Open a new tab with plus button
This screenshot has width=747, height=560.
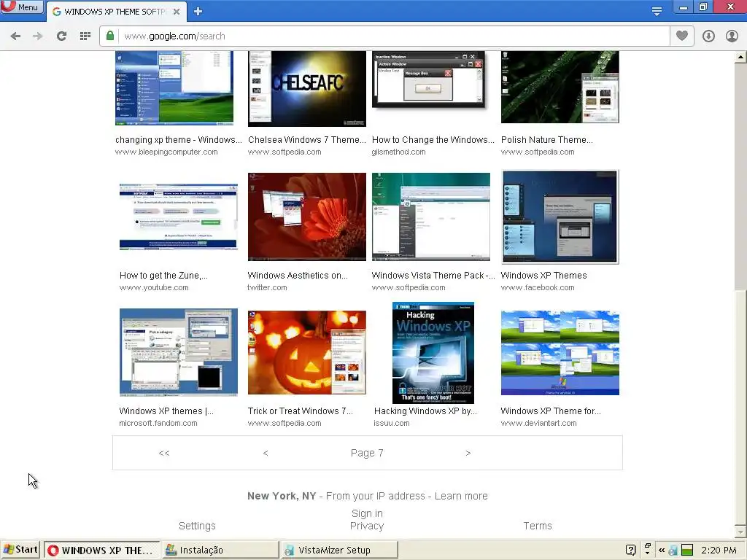tap(198, 12)
